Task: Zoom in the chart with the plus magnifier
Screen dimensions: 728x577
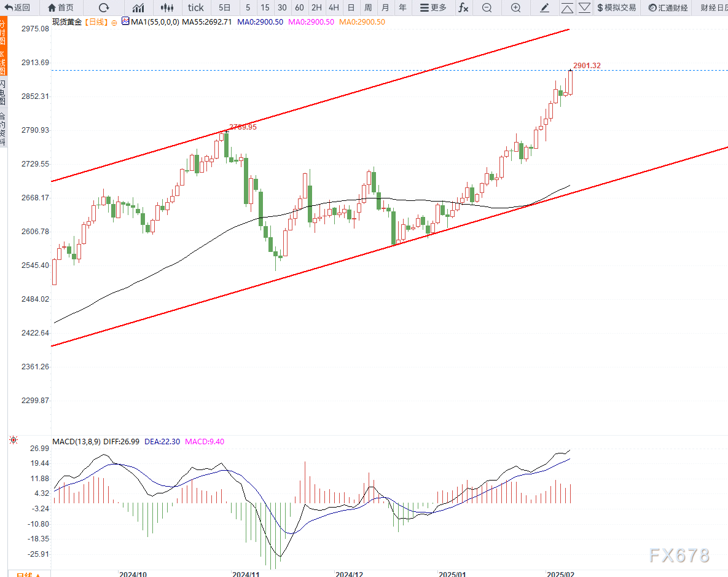Action: [515, 7]
